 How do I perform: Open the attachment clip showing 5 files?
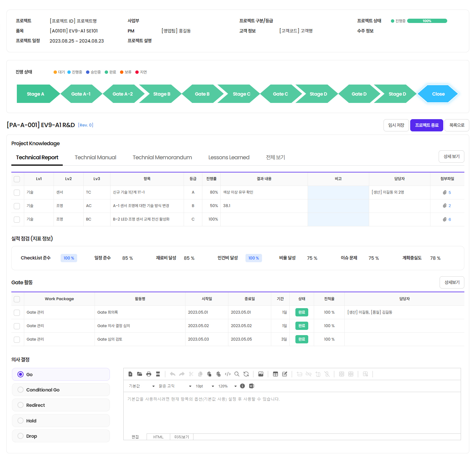click(447, 192)
